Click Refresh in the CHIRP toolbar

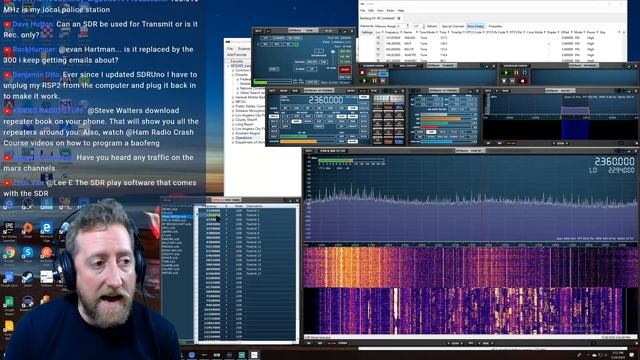coord(432,26)
